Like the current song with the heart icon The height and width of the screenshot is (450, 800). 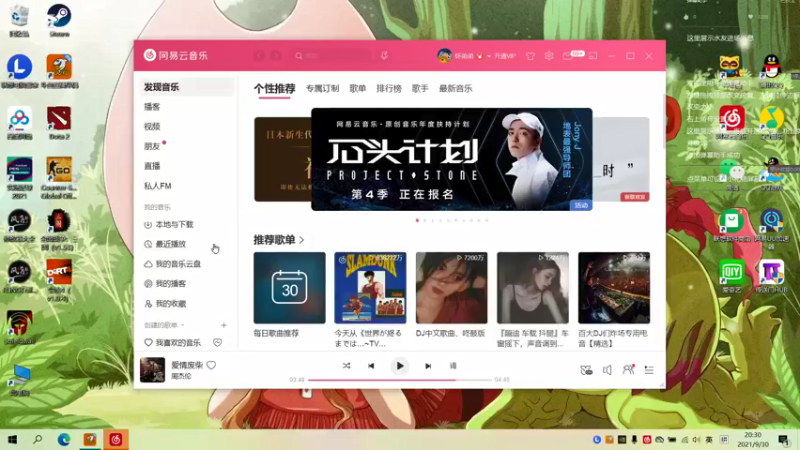[x=211, y=365]
